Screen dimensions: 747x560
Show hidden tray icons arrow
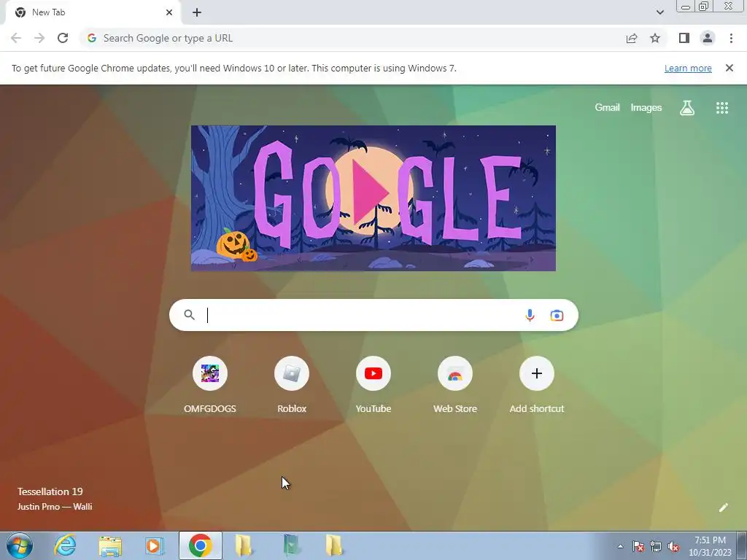(x=620, y=546)
